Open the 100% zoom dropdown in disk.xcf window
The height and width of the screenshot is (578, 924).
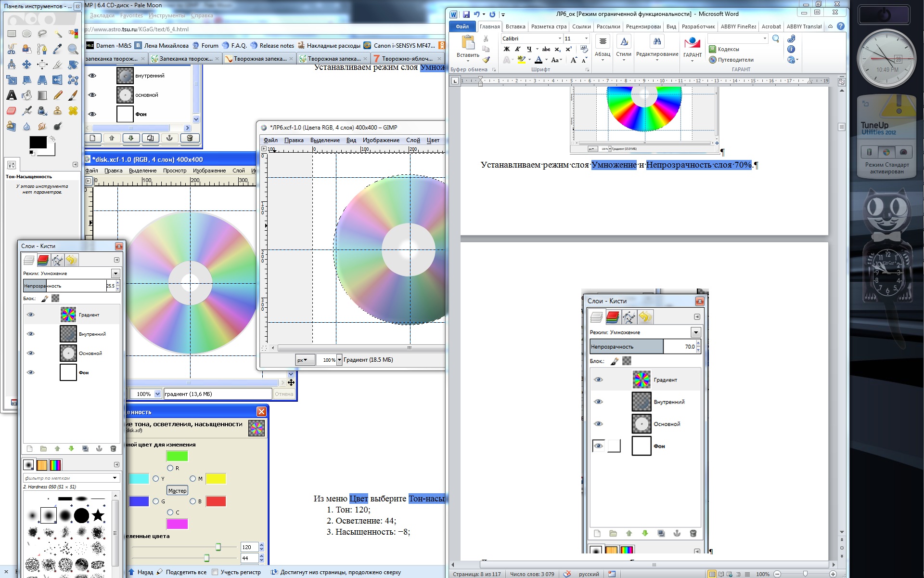[x=157, y=394]
